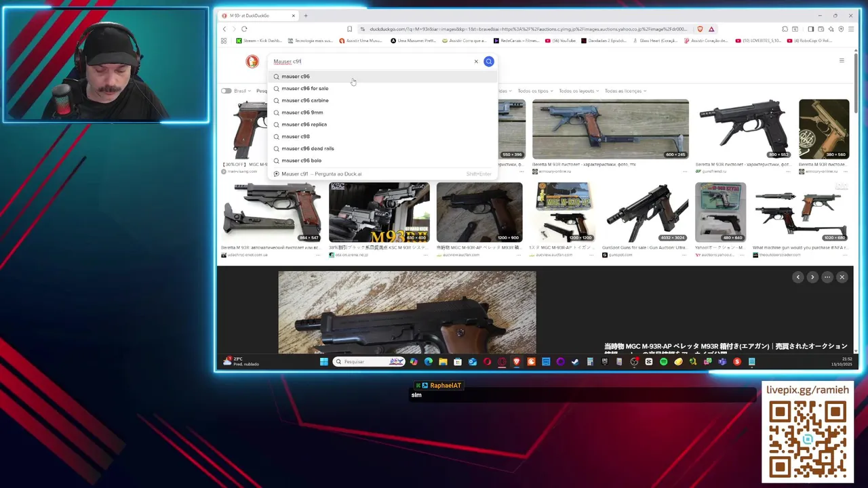Image resolution: width=868 pixels, height=488 pixels.
Task: Open more options in image preview panel
Action: [827, 277]
